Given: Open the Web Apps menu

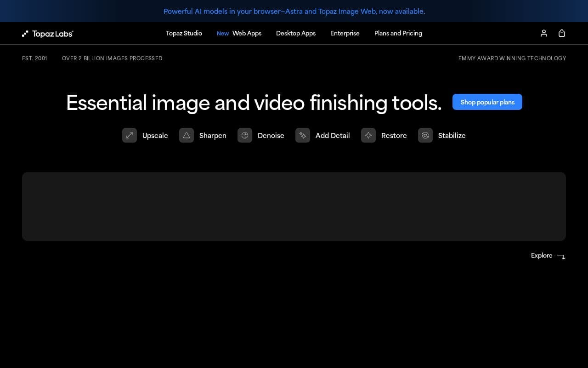Looking at the screenshot, I should point(247,33).
